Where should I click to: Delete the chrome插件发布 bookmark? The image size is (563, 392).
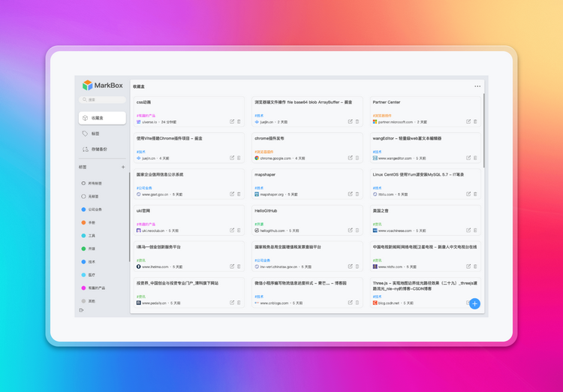pyautogui.click(x=357, y=158)
